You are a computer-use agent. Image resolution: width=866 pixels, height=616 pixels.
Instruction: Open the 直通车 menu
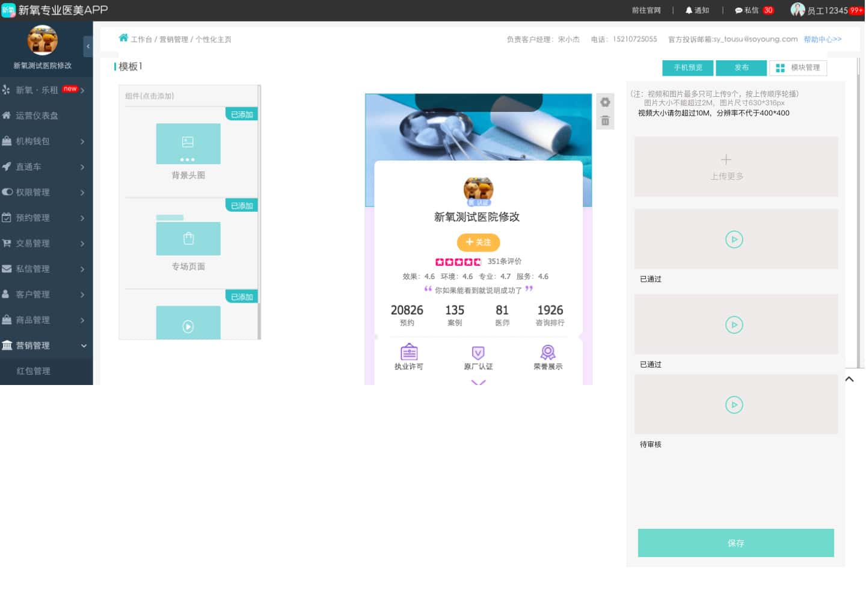click(x=46, y=167)
